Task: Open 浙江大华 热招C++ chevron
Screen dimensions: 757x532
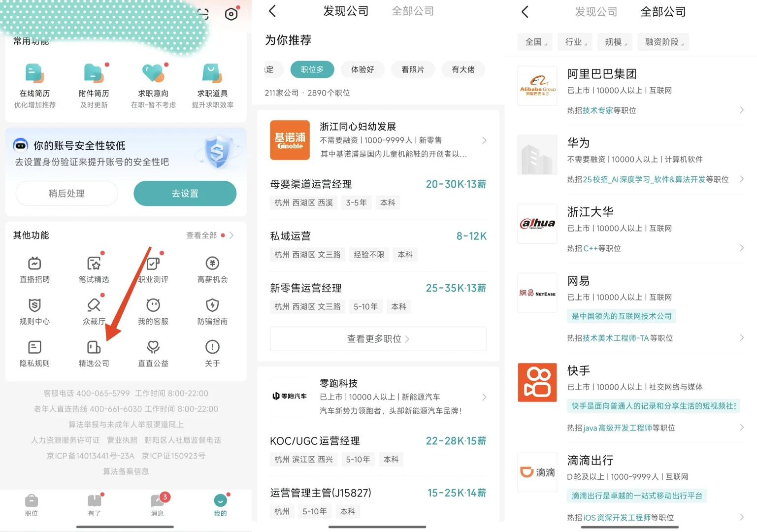Action: tap(742, 248)
